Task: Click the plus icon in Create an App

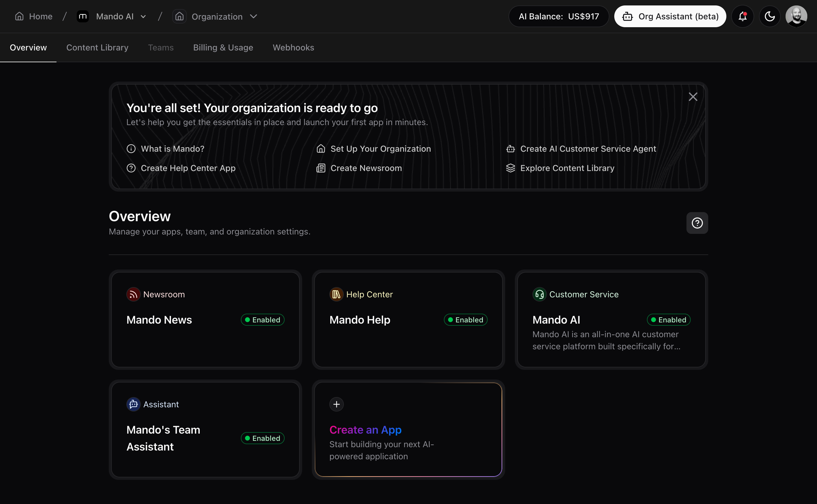Action: (x=336, y=404)
